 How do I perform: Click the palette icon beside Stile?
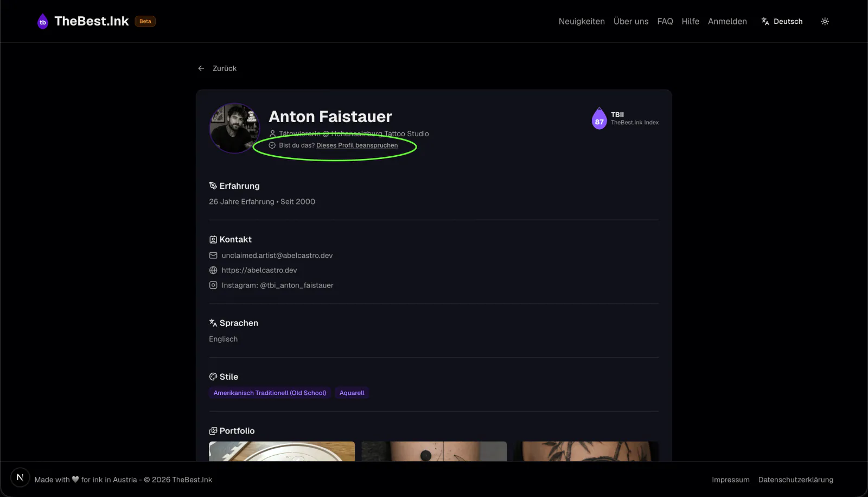coord(213,377)
